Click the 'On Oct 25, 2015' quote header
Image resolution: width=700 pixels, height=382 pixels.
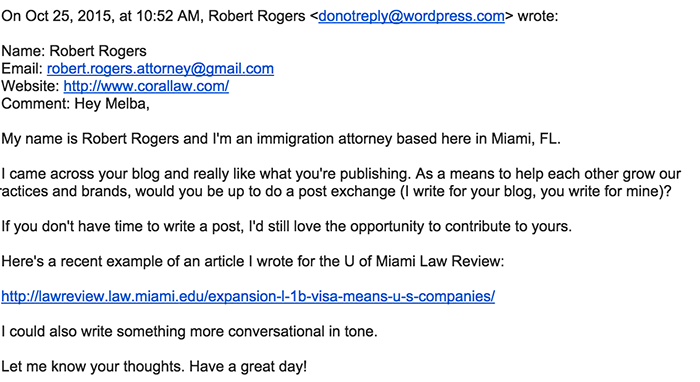279,17
